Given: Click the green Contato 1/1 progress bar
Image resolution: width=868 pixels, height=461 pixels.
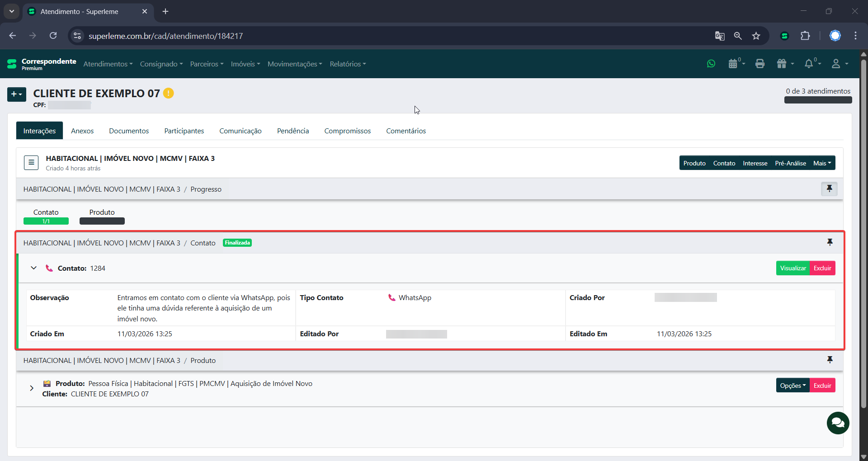Looking at the screenshot, I should (46, 221).
